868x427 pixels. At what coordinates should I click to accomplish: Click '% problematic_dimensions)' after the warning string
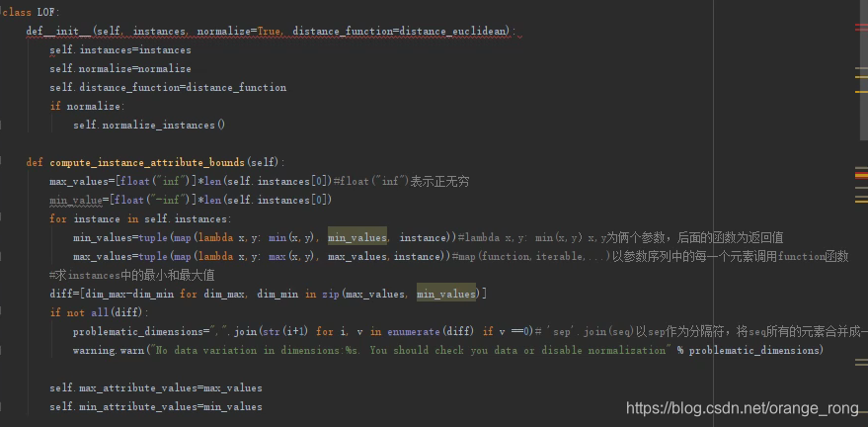(750, 351)
